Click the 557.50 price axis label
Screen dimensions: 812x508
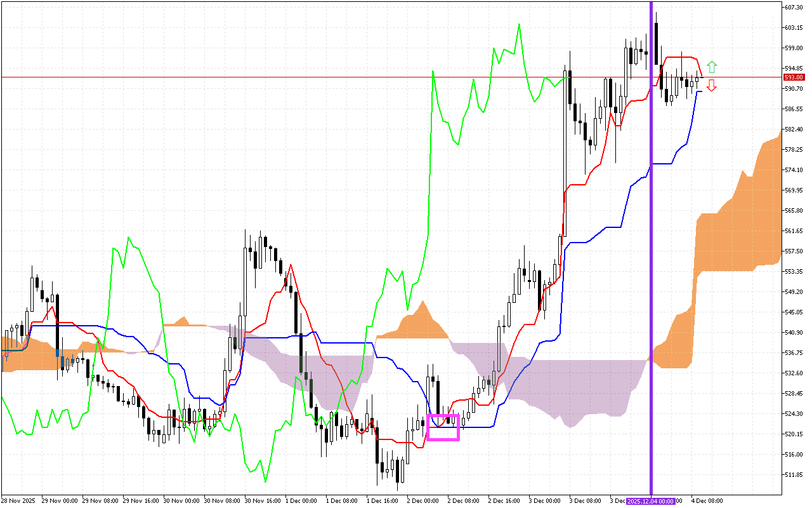click(x=794, y=251)
